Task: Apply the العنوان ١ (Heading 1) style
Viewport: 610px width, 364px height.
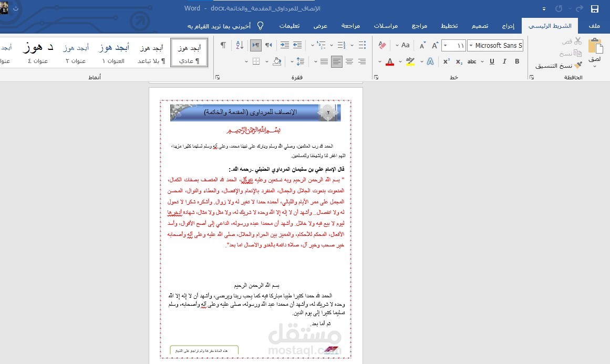Action: click(x=113, y=53)
